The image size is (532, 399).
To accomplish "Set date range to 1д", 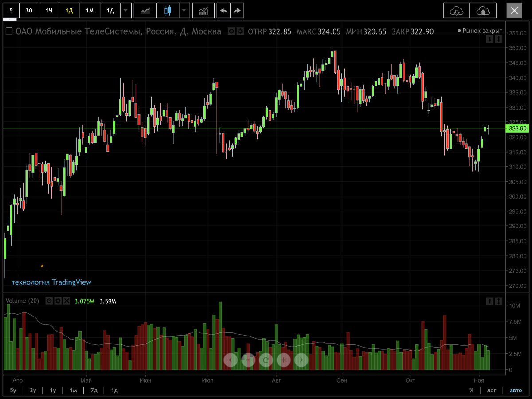I will tap(114, 390).
